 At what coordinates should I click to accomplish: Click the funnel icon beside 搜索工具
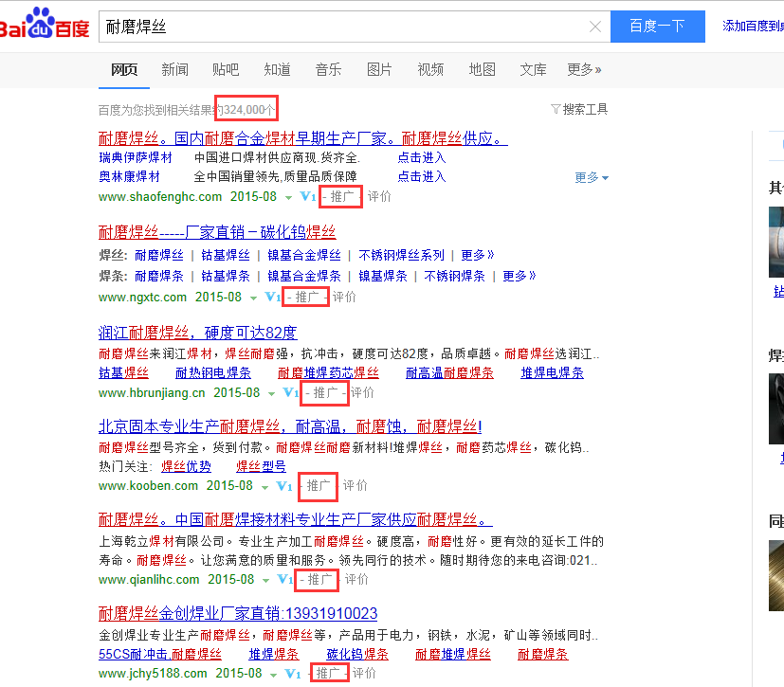click(557, 109)
